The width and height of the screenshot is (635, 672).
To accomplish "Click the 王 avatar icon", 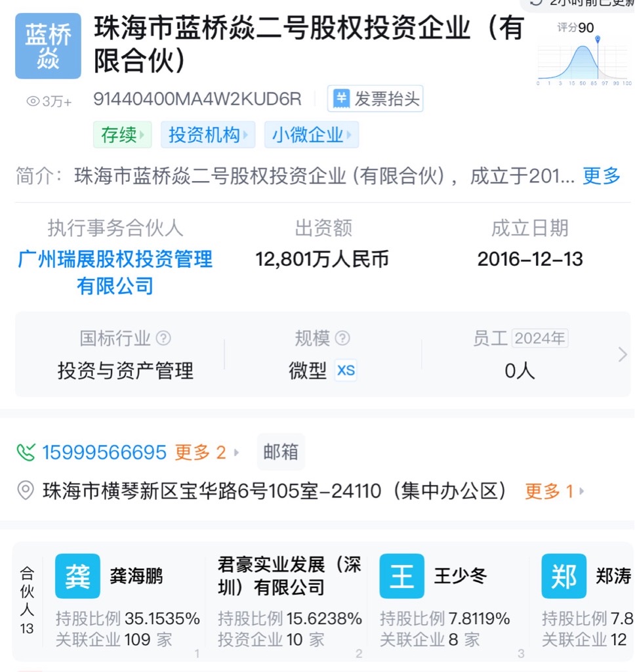I will pos(402,576).
